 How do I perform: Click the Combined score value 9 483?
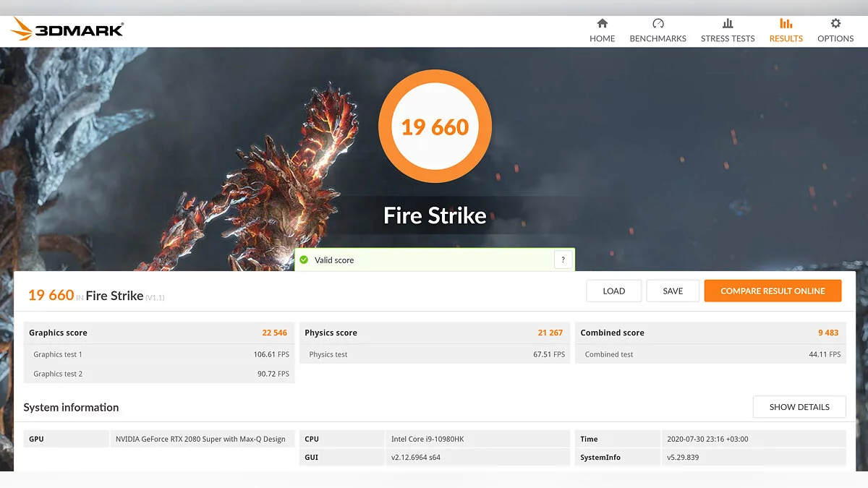(x=828, y=333)
